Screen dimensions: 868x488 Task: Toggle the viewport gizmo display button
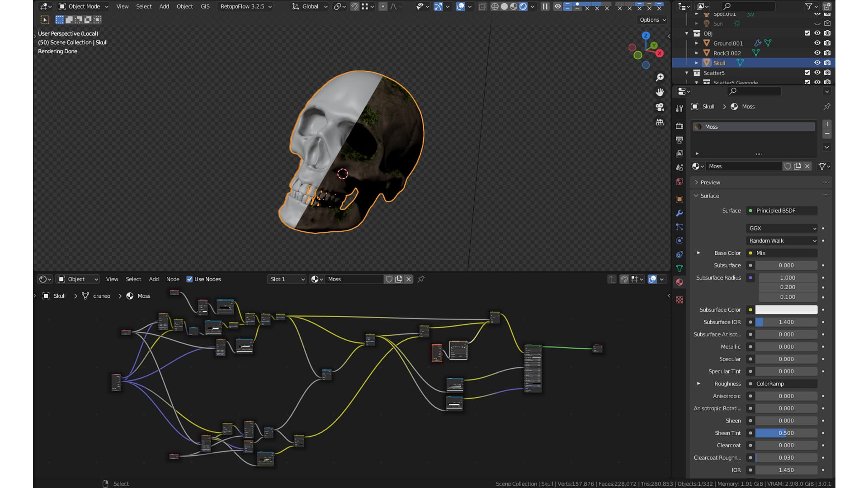coord(438,6)
